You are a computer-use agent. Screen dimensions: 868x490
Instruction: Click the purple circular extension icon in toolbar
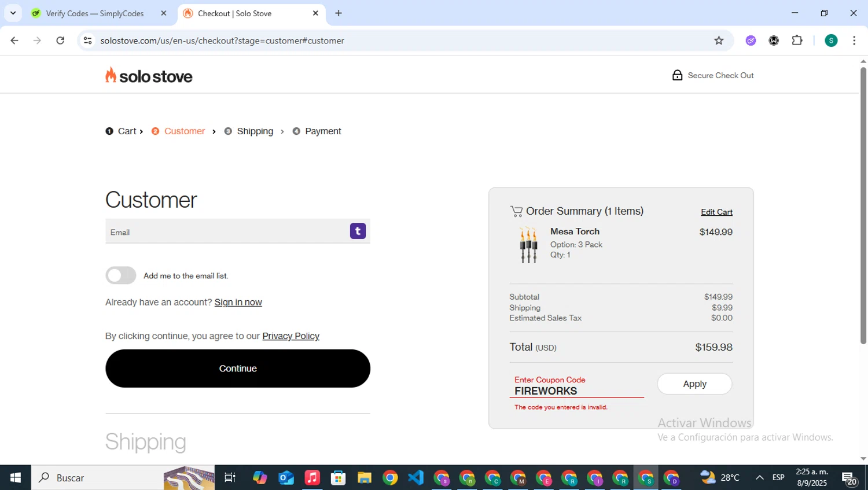pyautogui.click(x=751, y=40)
